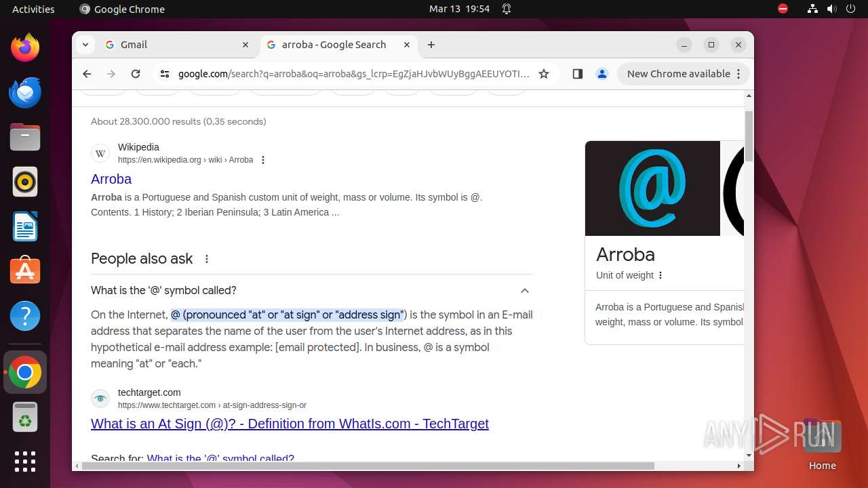Click the Wikipedia site favicon

pos(100,153)
